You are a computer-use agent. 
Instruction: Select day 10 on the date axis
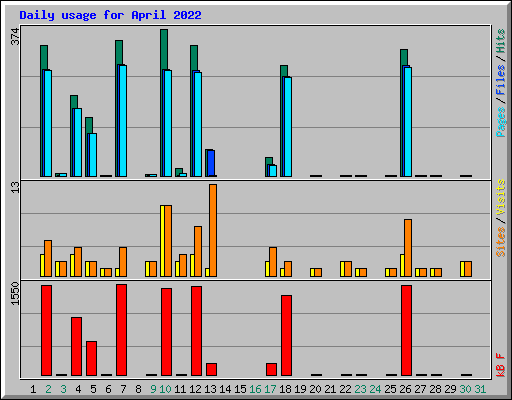tap(165, 389)
